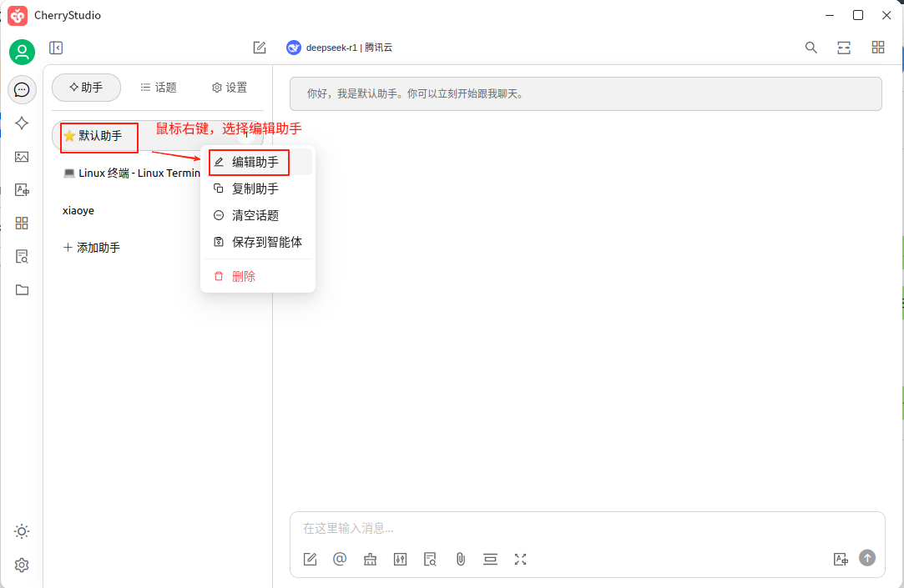Attach a file using the paperclip icon
Image resolution: width=904 pixels, height=588 pixels.
click(460, 559)
